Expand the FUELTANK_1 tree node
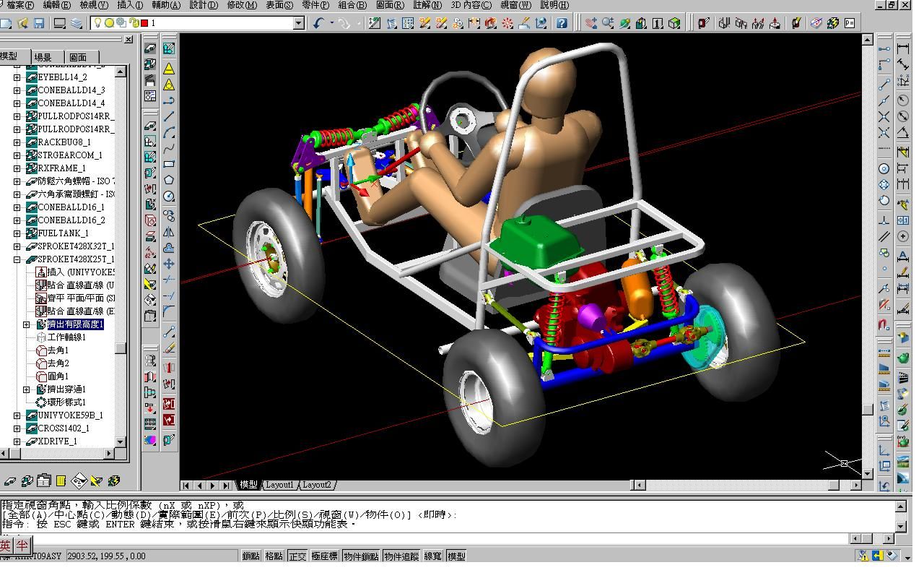This screenshot has width=924, height=578. (x=17, y=233)
